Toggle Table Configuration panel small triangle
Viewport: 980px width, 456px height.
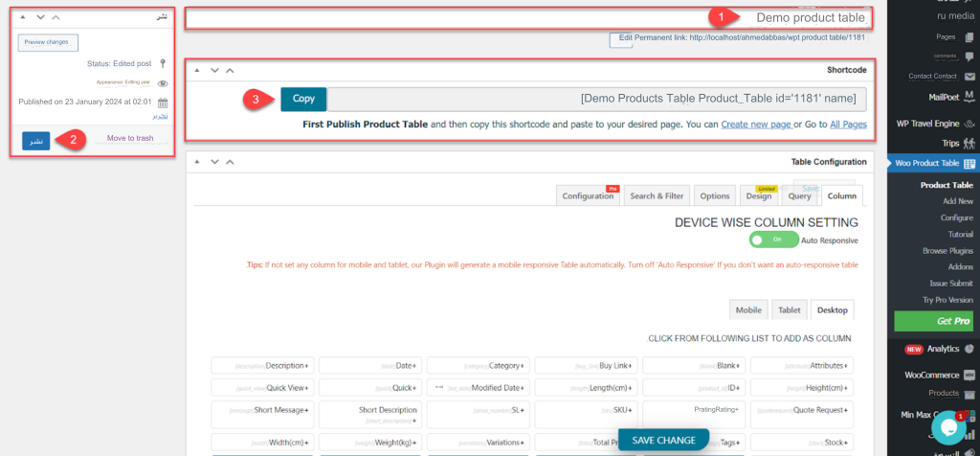197,162
